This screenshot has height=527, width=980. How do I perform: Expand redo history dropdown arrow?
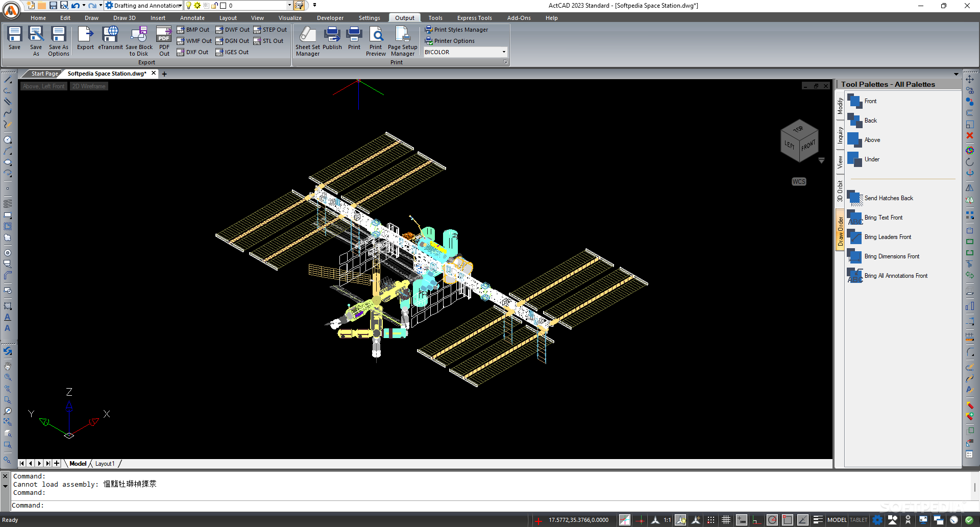click(x=101, y=6)
